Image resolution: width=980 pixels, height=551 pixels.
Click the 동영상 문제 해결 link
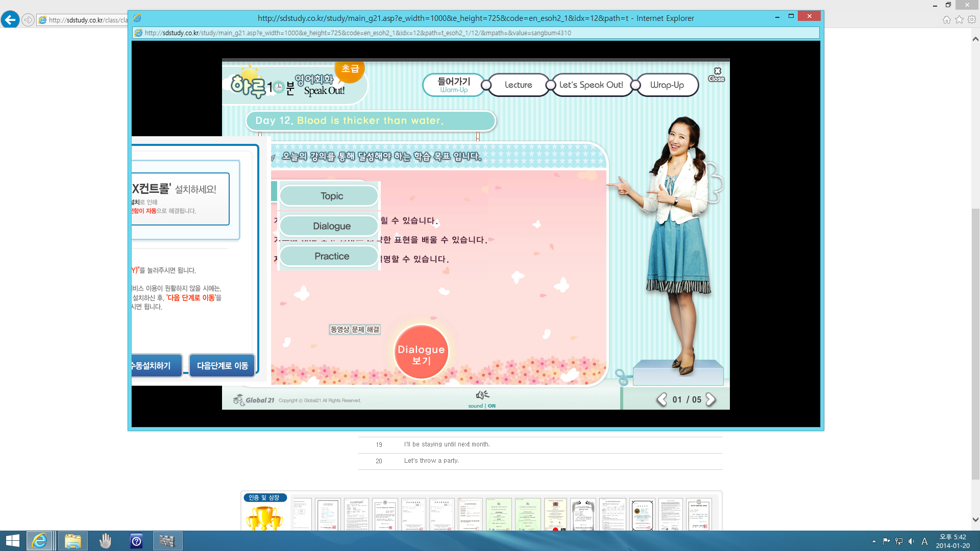(x=355, y=330)
